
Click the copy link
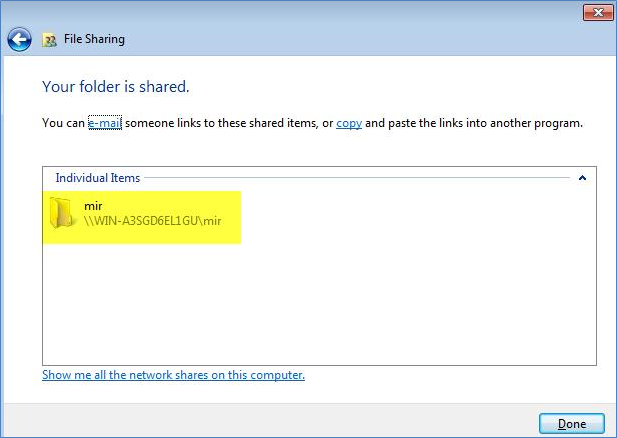pyautogui.click(x=349, y=123)
